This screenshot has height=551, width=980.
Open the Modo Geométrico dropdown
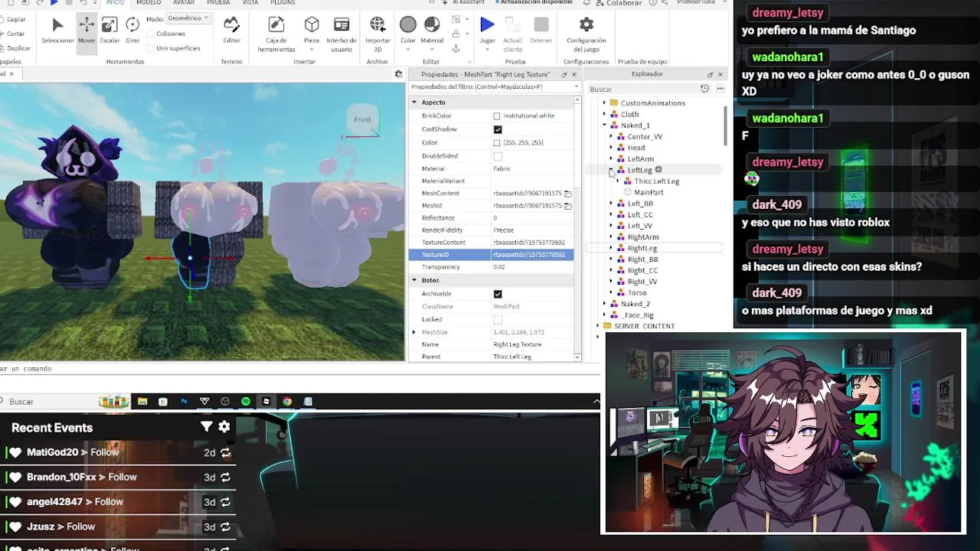tap(188, 18)
